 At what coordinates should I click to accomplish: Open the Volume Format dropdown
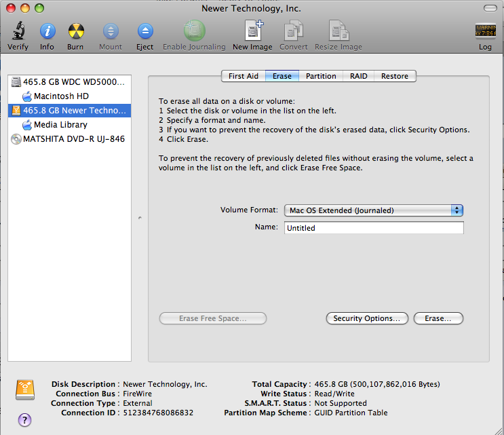tap(374, 210)
